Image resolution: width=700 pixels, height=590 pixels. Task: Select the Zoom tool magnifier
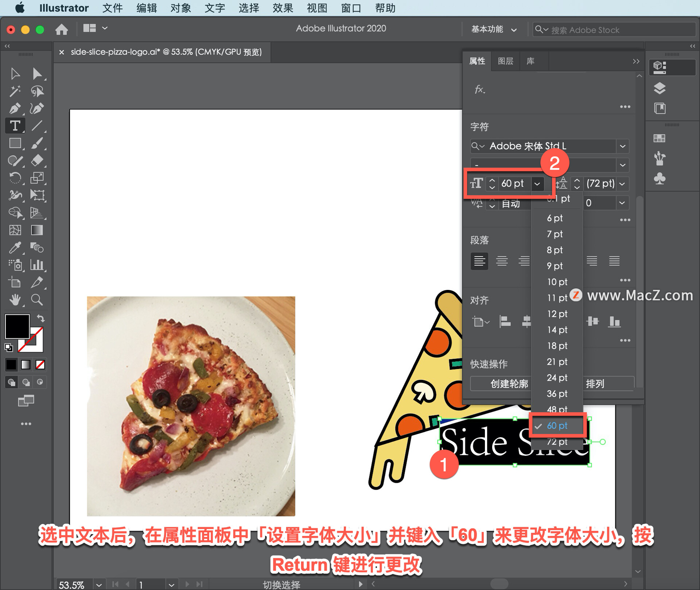pyautogui.click(x=37, y=300)
